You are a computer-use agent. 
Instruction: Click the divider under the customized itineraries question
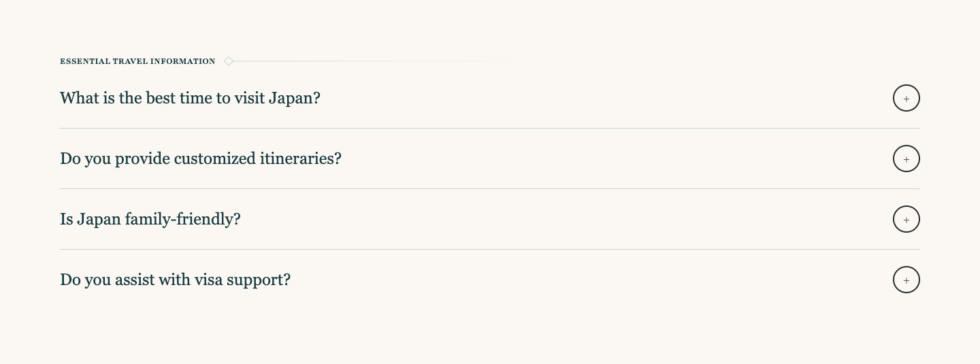click(490, 188)
